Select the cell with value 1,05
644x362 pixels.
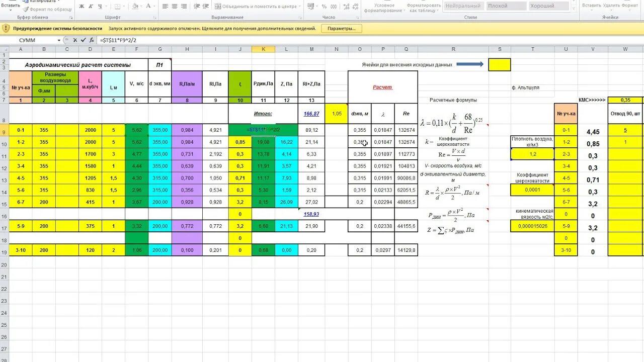click(337, 114)
